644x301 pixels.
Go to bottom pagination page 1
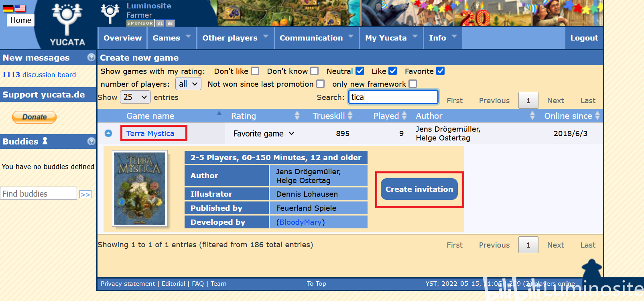[528, 245]
